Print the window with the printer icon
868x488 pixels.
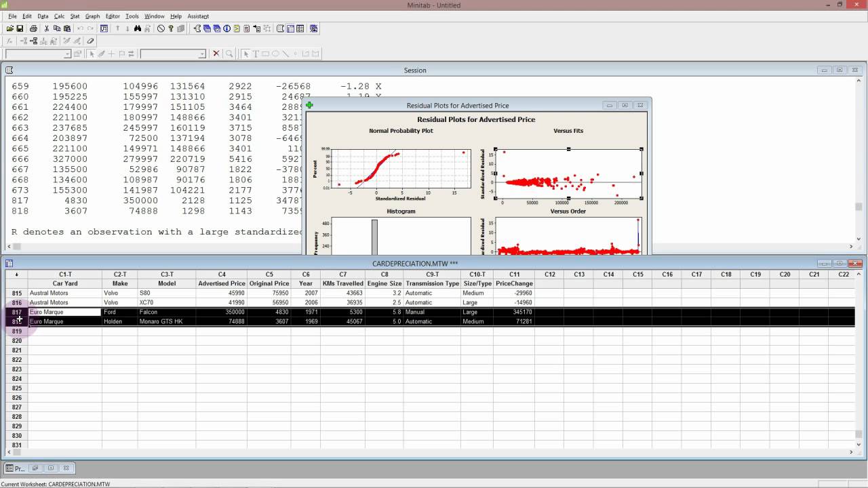click(x=33, y=28)
